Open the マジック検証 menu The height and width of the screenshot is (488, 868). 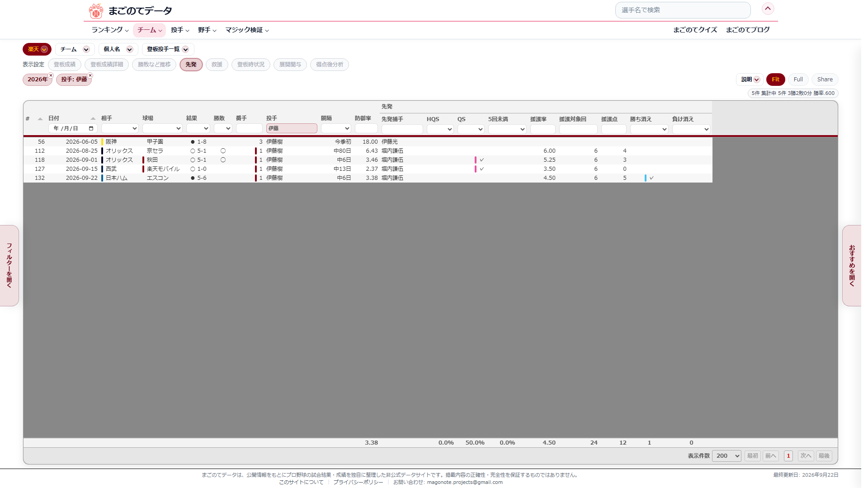(x=247, y=30)
